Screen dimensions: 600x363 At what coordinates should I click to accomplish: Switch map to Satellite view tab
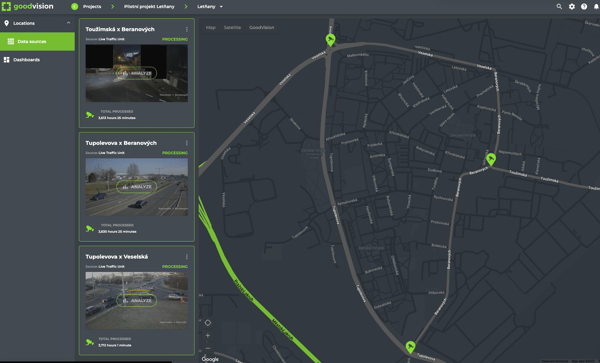click(232, 28)
